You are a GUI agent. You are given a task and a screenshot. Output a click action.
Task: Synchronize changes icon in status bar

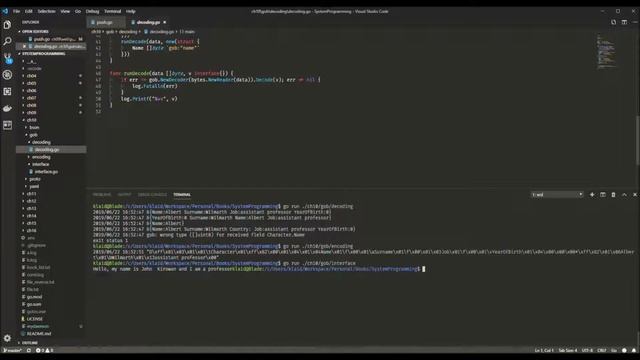pyautogui.click(x=29, y=350)
